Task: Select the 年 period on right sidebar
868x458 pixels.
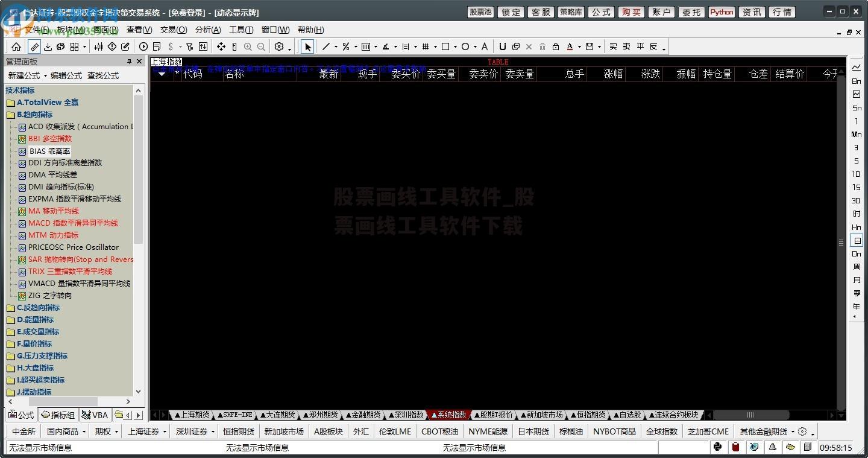Action: point(857,307)
